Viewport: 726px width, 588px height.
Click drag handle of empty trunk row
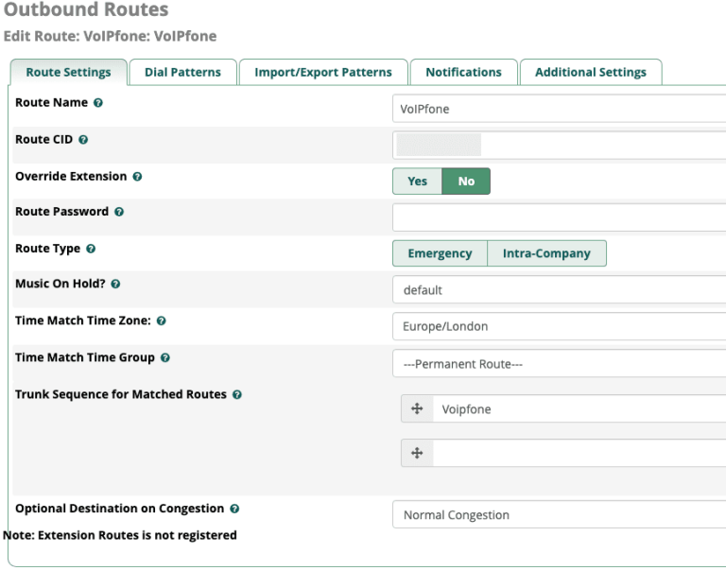(417, 453)
